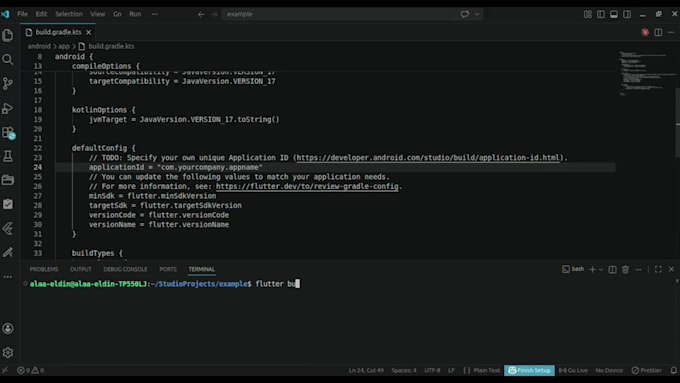
Task: Open errors and warnings count in status bar
Action: click(30, 370)
